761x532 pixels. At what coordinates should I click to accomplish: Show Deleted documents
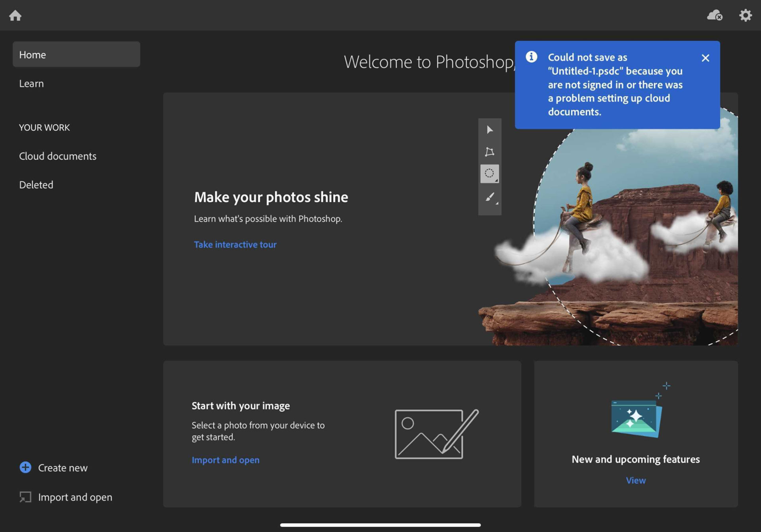(36, 185)
